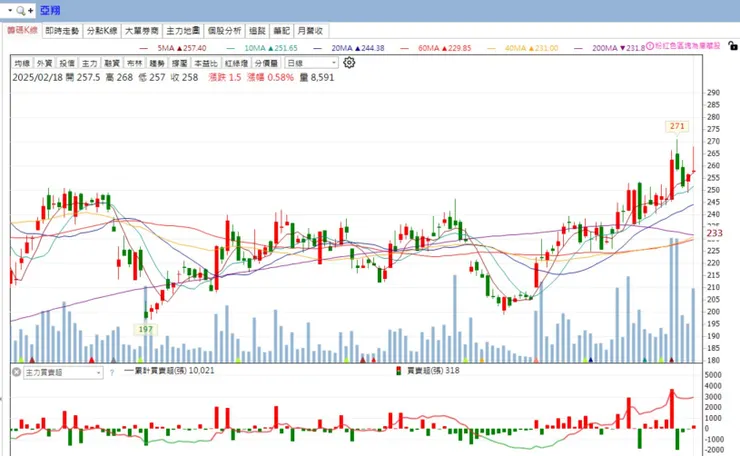Click the unlock padlock icon
The image size is (740, 456).
tap(732, 46)
